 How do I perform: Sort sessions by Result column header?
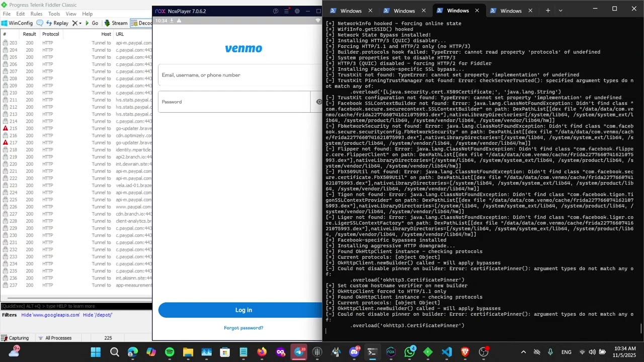coord(29,34)
